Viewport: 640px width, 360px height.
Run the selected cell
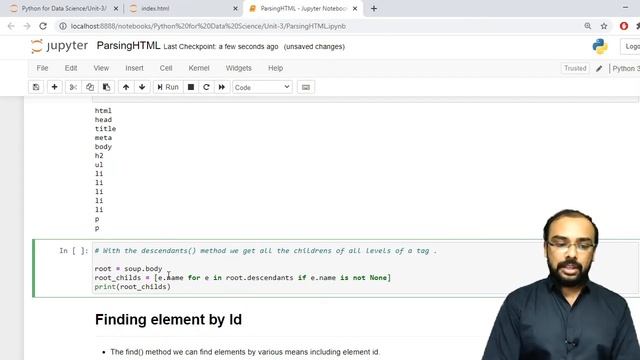[x=168, y=87]
